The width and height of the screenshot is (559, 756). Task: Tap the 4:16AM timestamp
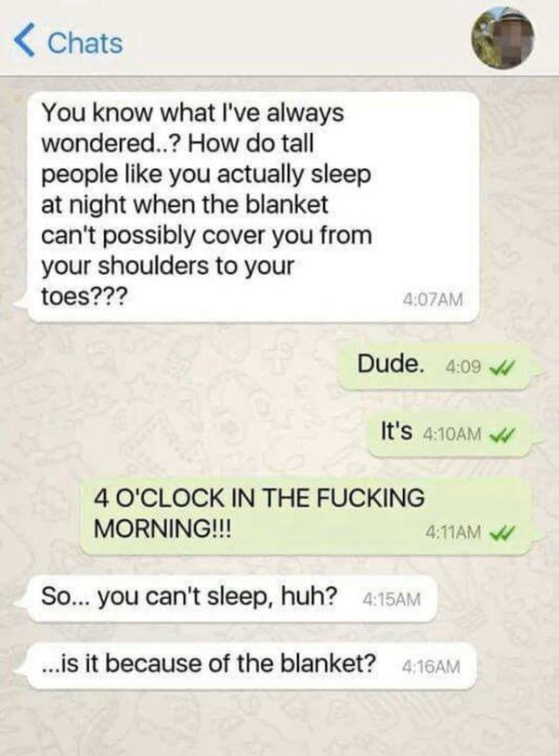point(431,666)
